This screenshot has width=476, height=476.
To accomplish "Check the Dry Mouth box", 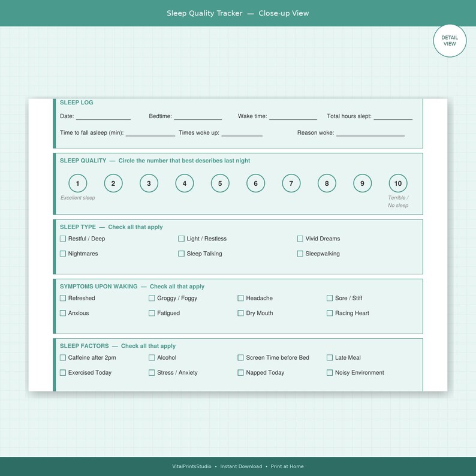I will (x=241, y=313).
